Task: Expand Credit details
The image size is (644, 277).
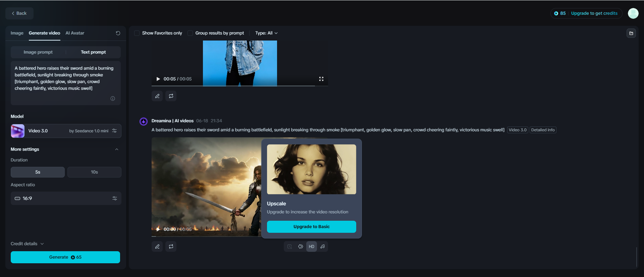Action: [27, 244]
